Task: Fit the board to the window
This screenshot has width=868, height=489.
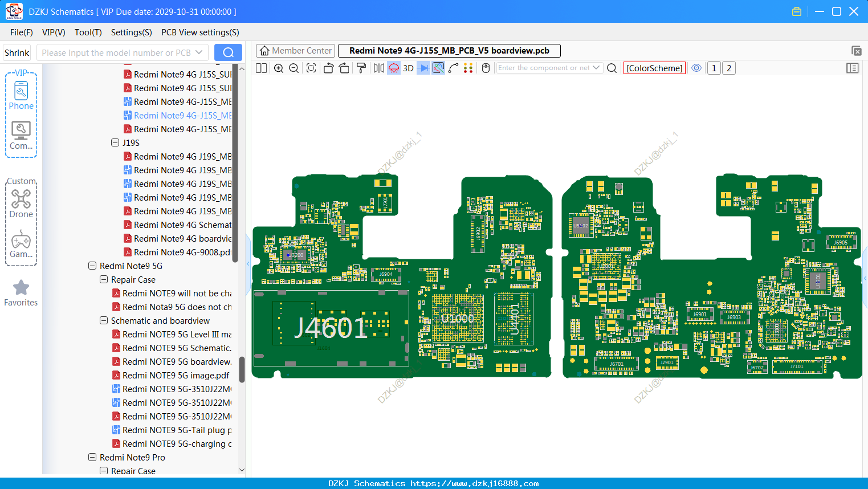Action: (x=311, y=68)
